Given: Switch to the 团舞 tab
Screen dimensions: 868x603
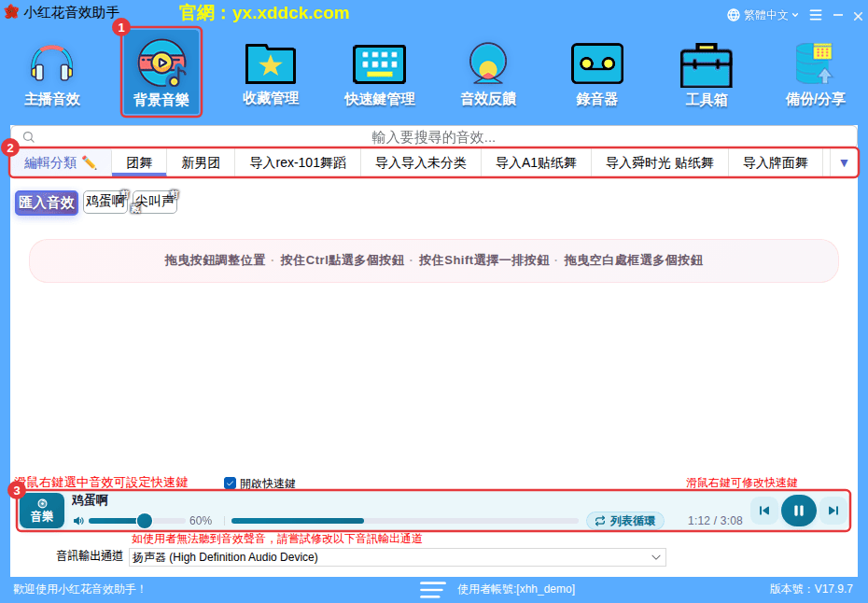Looking at the screenshot, I should click(x=139, y=162).
